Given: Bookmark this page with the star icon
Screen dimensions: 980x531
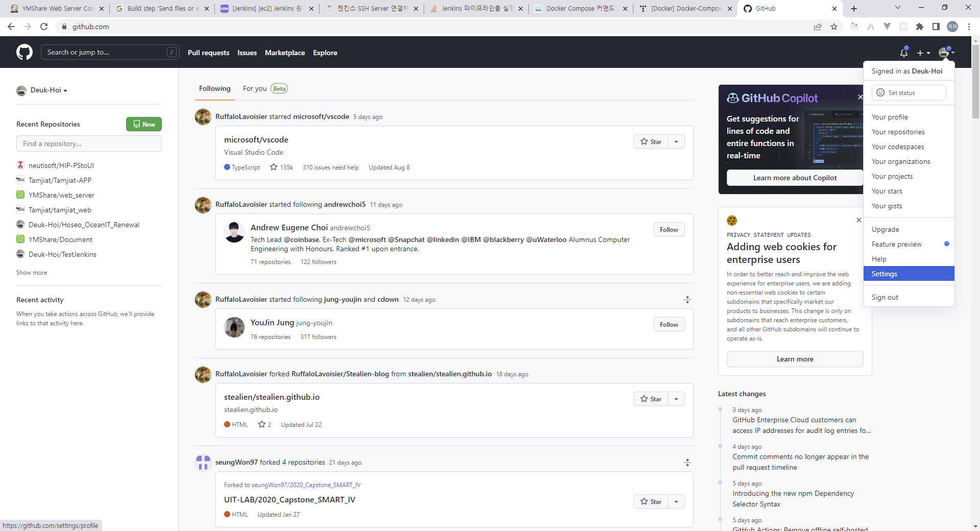Looking at the screenshot, I should [x=834, y=27].
